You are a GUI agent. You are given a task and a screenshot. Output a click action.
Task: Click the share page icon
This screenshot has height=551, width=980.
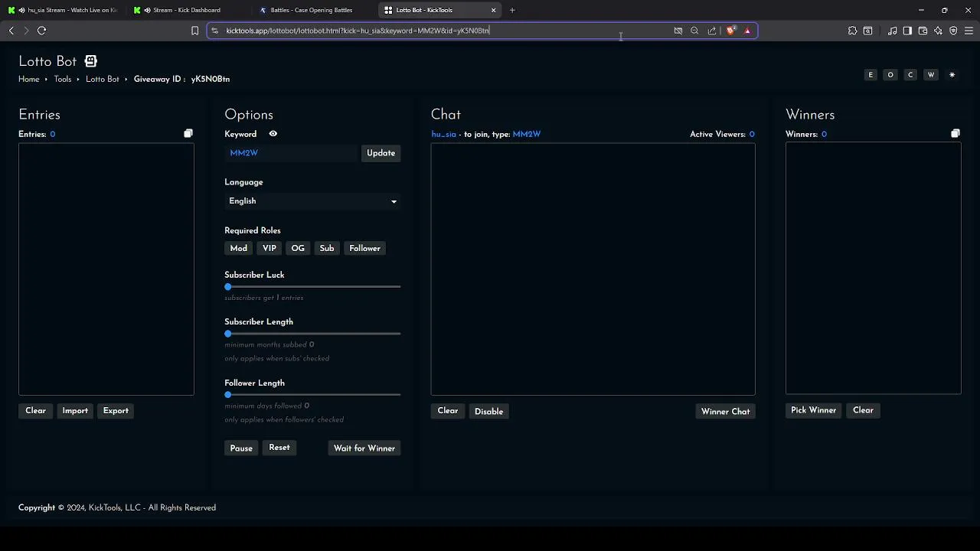pos(712,31)
